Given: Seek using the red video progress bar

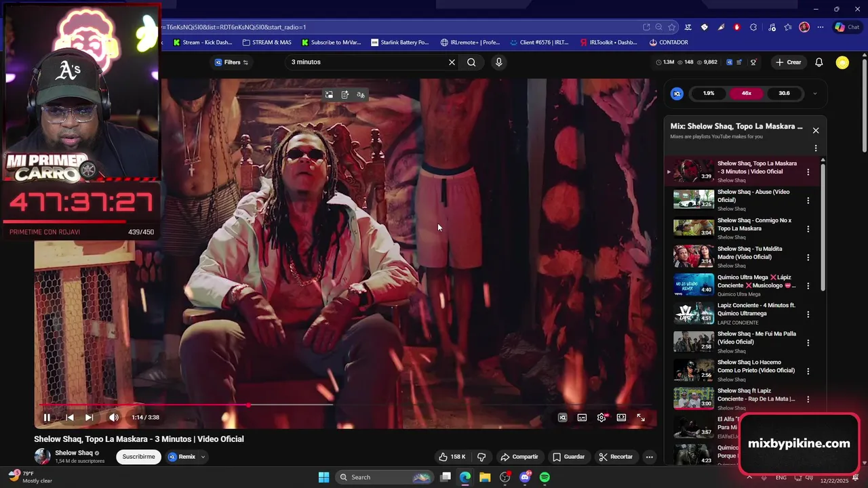Looking at the screenshot, I should point(345,405).
